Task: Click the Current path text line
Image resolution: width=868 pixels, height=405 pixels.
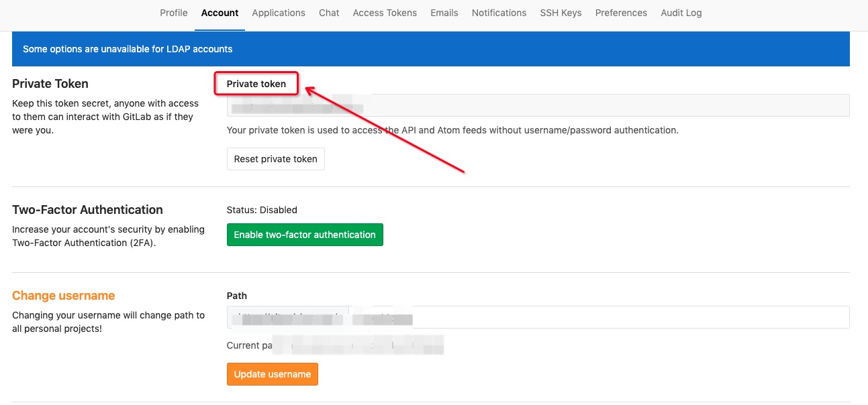Action: [x=336, y=345]
